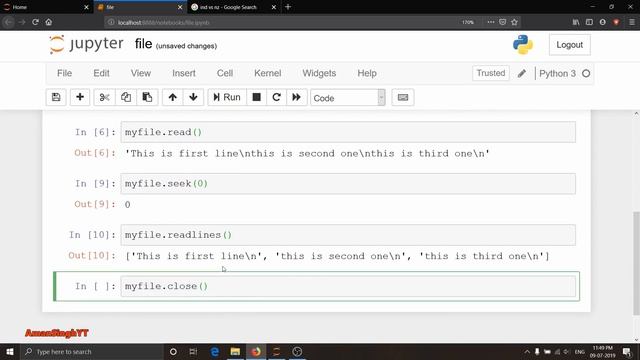The width and height of the screenshot is (640, 360).
Task: Click the Run button
Action: (227, 97)
